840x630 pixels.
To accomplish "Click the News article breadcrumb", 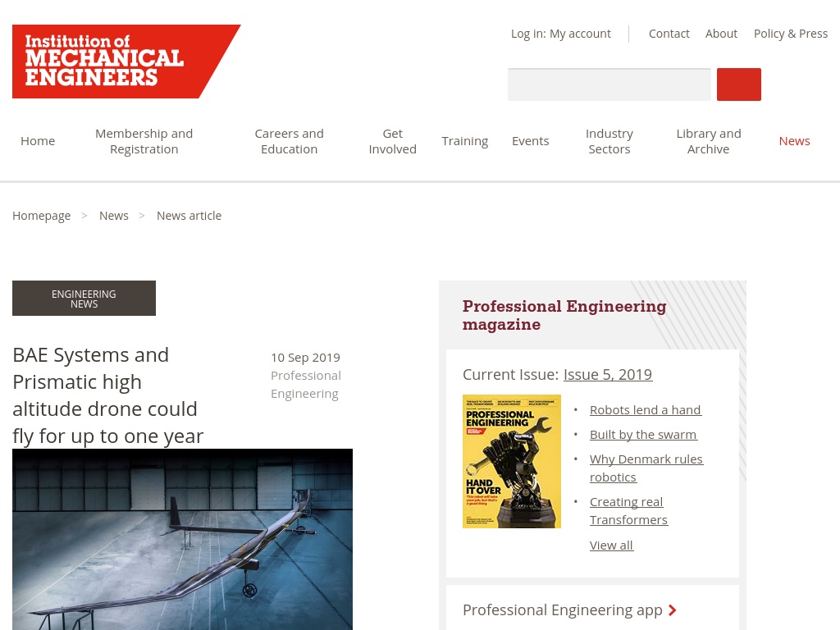I will click(189, 216).
